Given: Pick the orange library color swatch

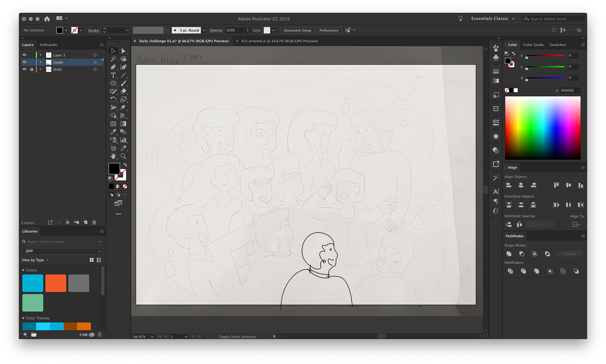Looking at the screenshot, I should pyautogui.click(x=56, y=283).
